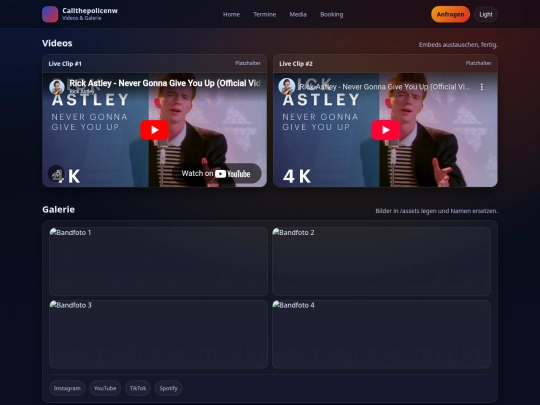Screen dimensions: 540x405
Task: Click the Callthepolicenw gradient logo icon
Action: pos(50,14)
